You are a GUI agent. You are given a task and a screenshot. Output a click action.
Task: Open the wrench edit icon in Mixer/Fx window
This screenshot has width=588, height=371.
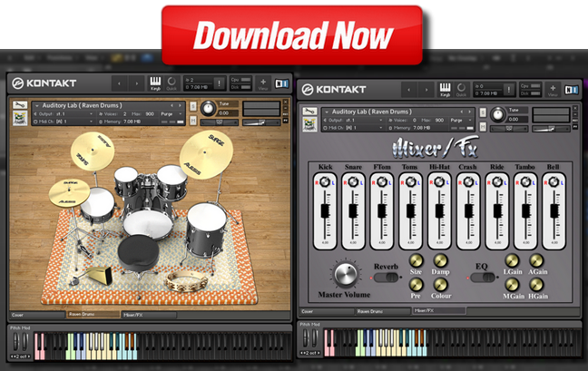tap(309, 112)
